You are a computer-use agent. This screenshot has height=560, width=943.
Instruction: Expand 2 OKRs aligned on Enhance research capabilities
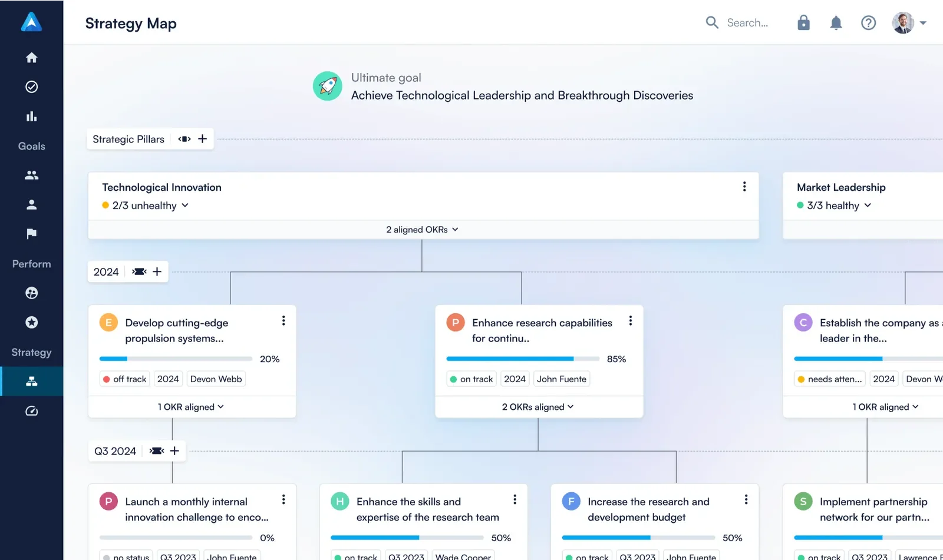[538, 406]
